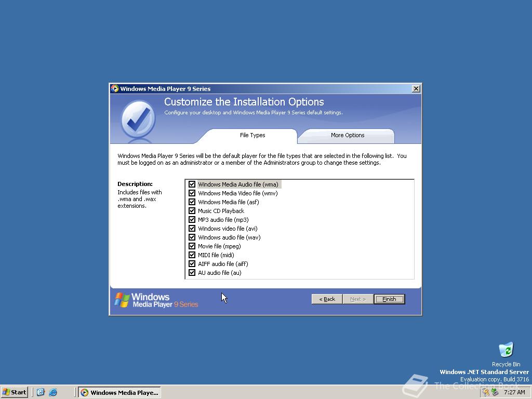This screenshot has height=399, width=532.
Task: Select Windows Media Player taskbar button
Action: click(x=119, y=392)
